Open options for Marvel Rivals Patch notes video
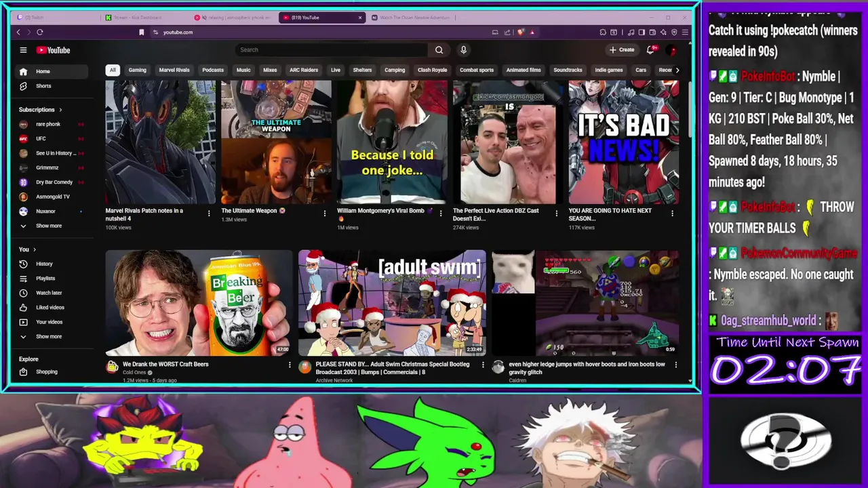 click(x=208, y=213)
